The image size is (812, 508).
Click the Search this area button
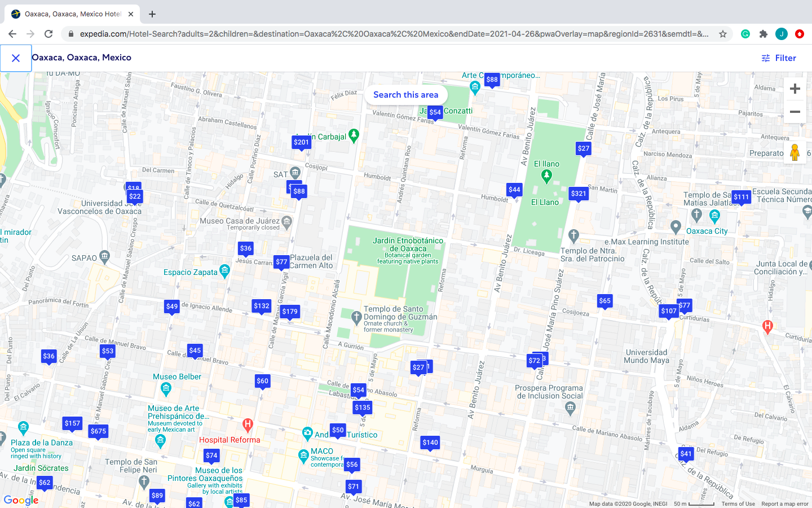[x=406, y=95]
